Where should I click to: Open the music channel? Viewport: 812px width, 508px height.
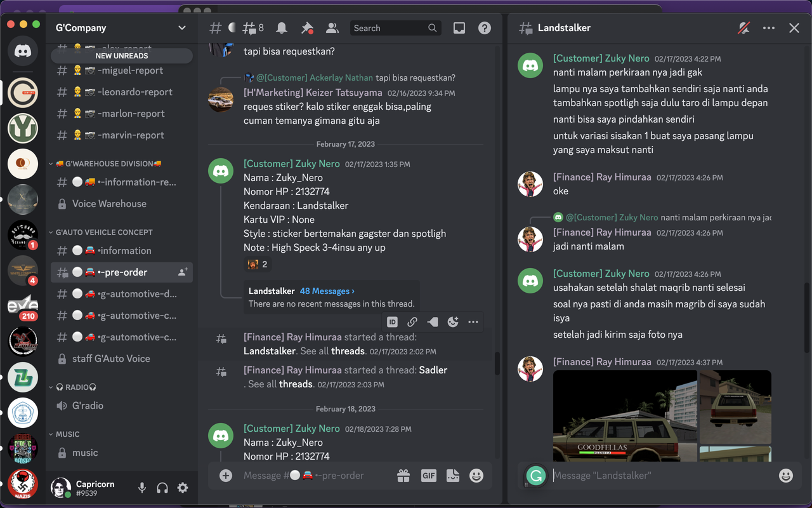click(122, 453)
